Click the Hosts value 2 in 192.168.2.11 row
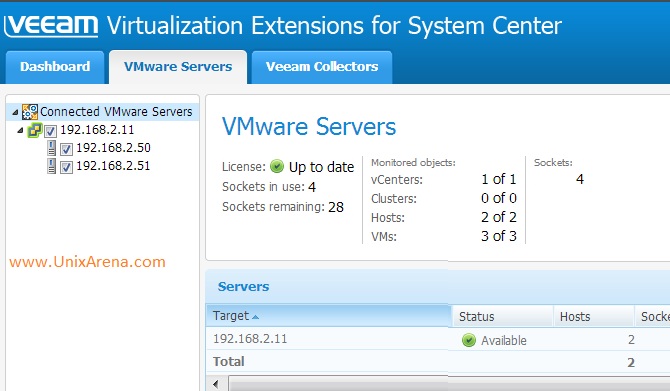Viewport: 670px width, 391px height. point(631,340)
